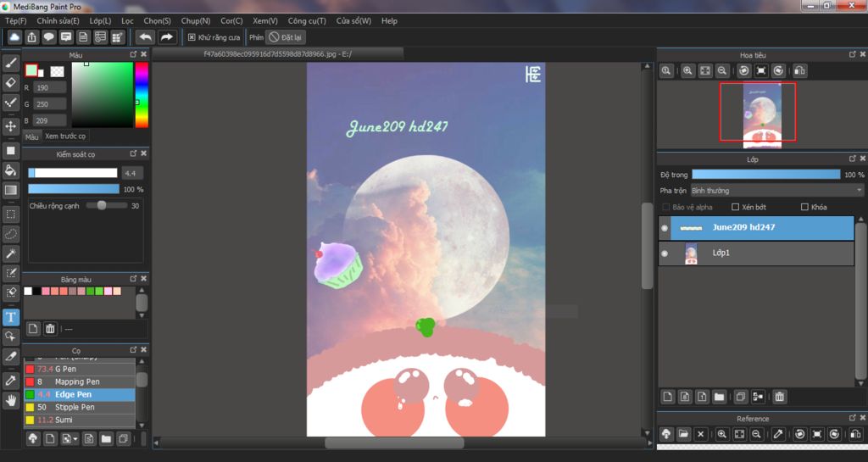Viewport: 868px width, 462px height.
Task: Click the cloud icon in toolbar
Action: pos(14,37)
